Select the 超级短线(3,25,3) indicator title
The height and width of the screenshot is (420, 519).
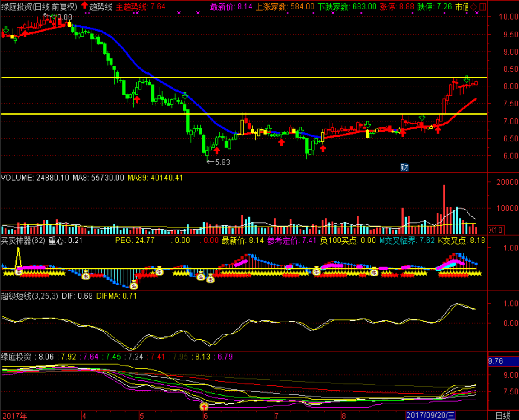tap(29, 296)
